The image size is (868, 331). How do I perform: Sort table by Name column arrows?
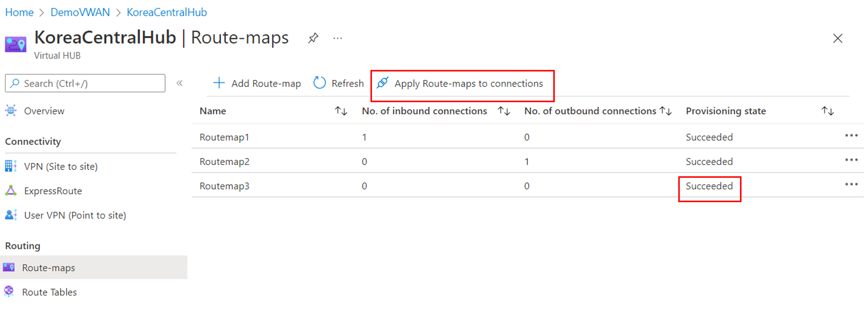[x=341, y=111]
